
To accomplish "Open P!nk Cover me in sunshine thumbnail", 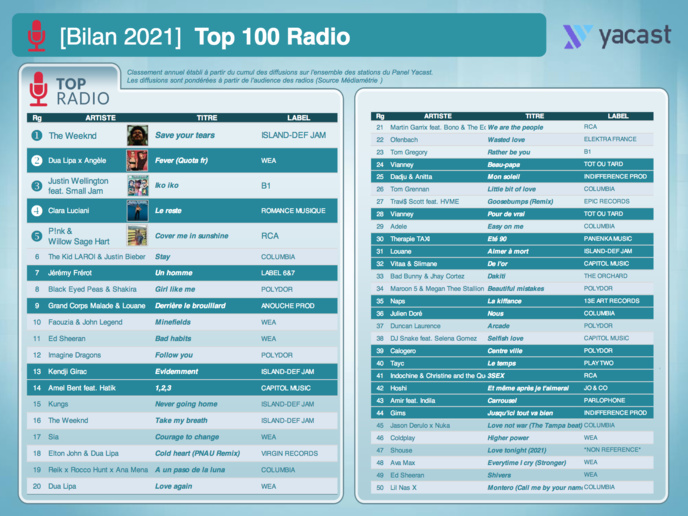I will point(137,235).
